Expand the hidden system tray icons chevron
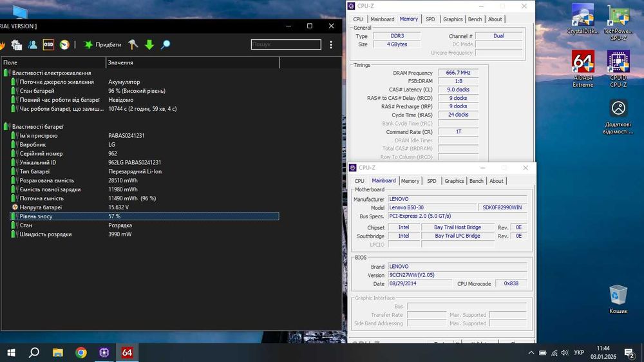644x362 pixels. click(x=531, y=352)
